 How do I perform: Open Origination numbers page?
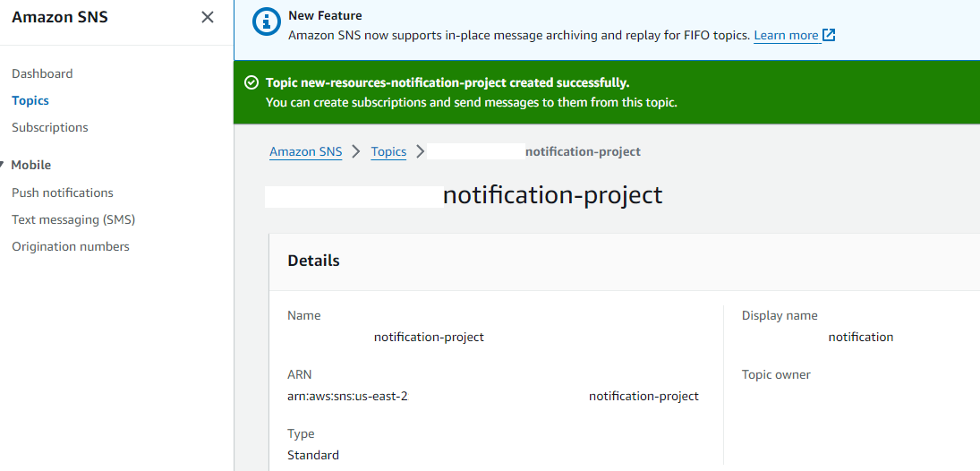click(71, 246)
